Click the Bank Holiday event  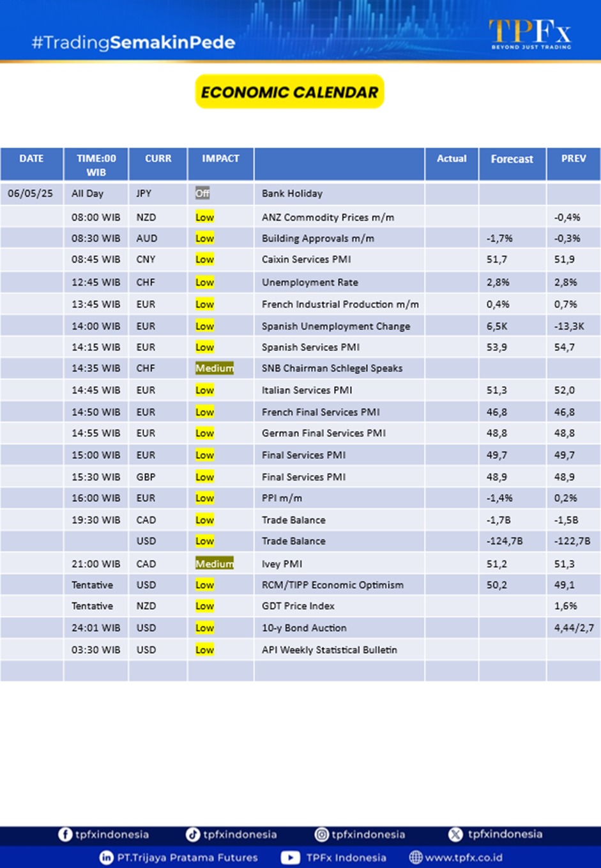292,193
